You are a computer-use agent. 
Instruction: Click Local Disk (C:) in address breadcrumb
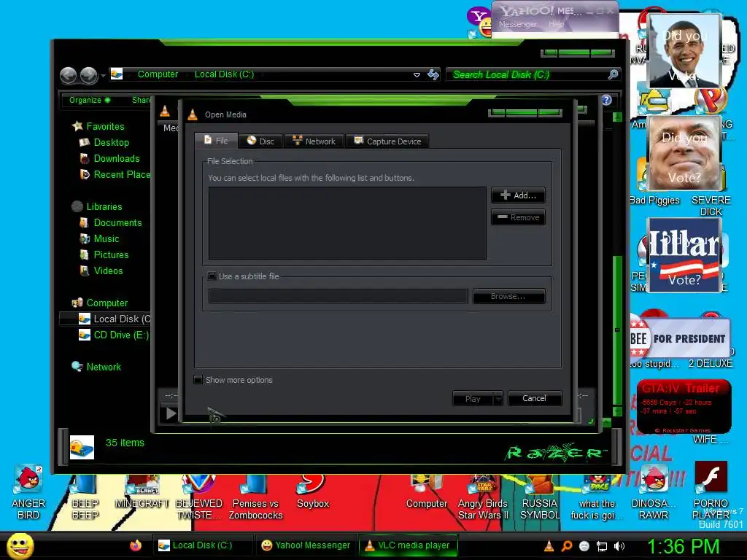224,74
